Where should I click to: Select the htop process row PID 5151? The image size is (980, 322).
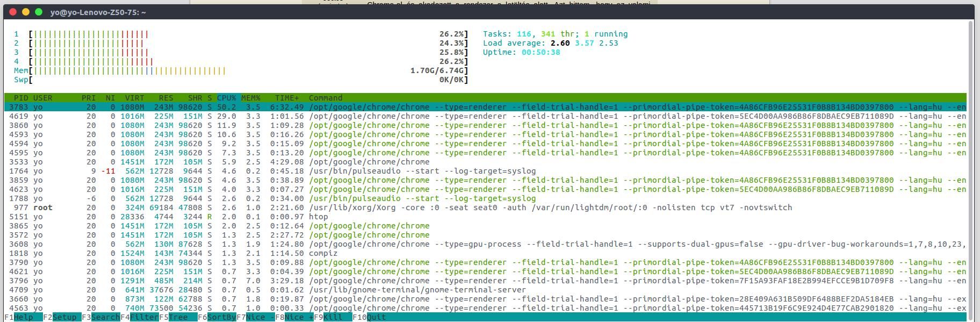coord(485,217)
